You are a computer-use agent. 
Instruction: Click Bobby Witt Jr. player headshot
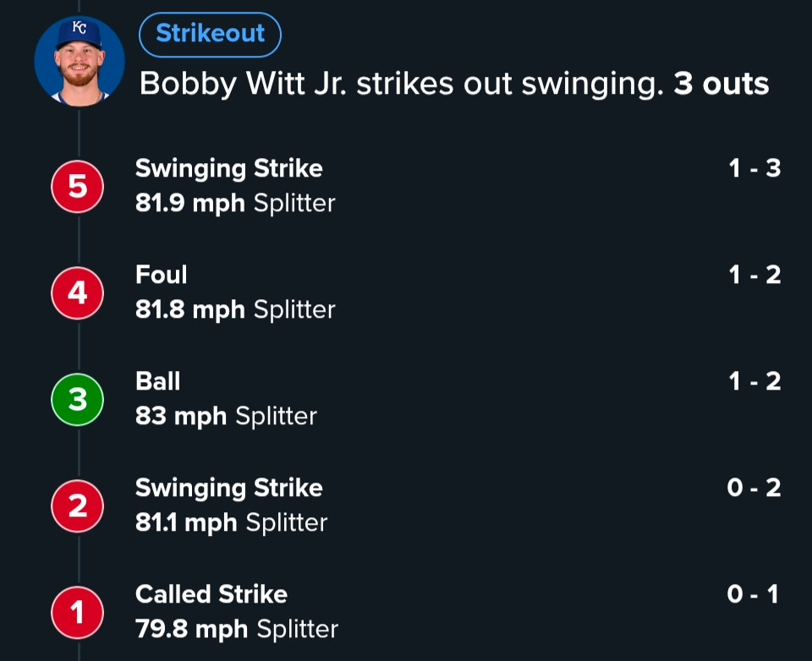79,61
